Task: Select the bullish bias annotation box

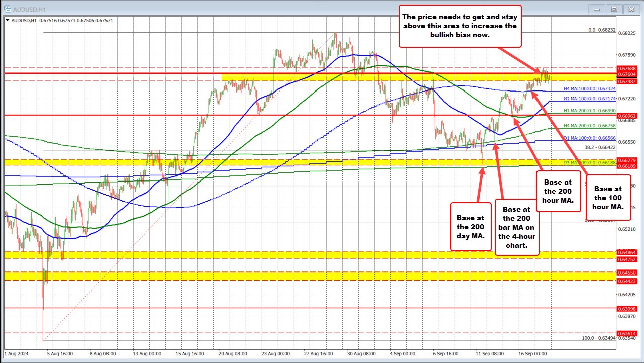Action: (x=459, y=26)
